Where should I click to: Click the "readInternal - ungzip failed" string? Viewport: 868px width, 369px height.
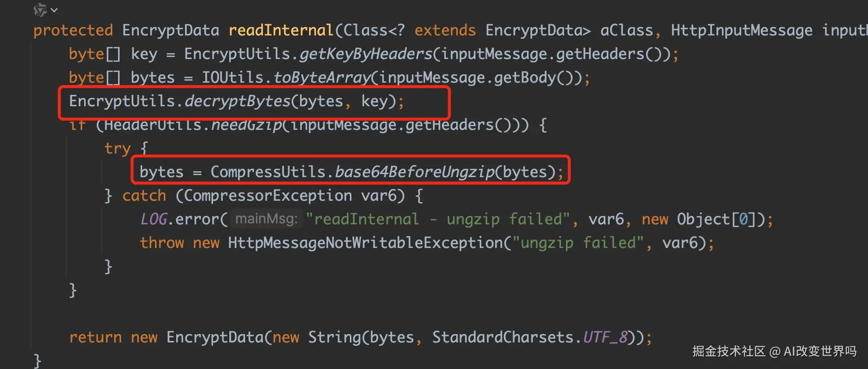[x=438, y=219]
